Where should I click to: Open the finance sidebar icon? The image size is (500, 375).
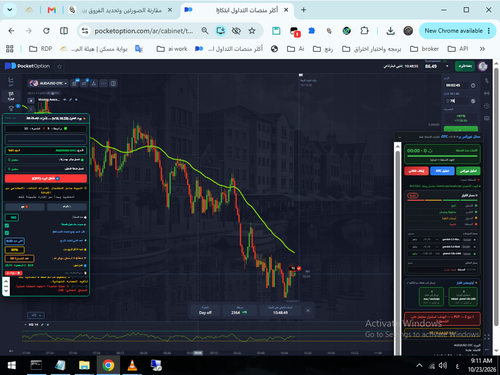coord(11,96)
